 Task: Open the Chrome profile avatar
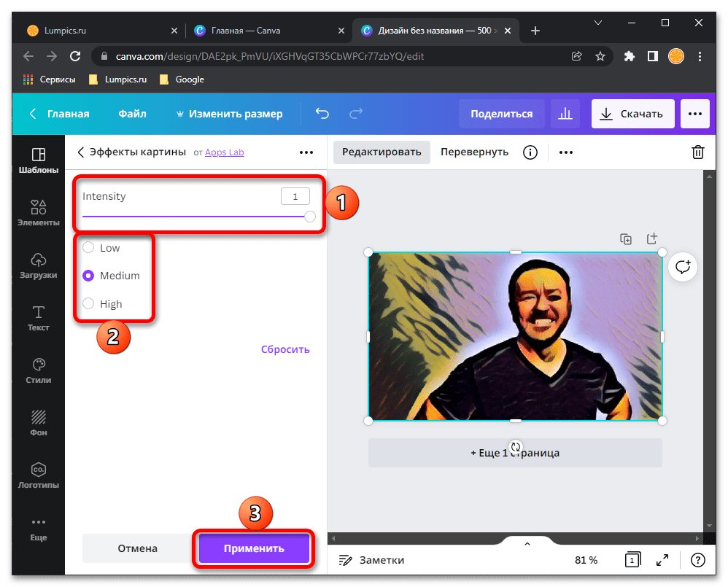coord(676,57)
